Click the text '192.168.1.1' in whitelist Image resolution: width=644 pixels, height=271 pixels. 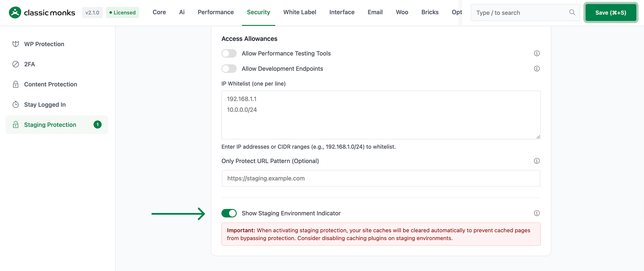tap(242, 99)
